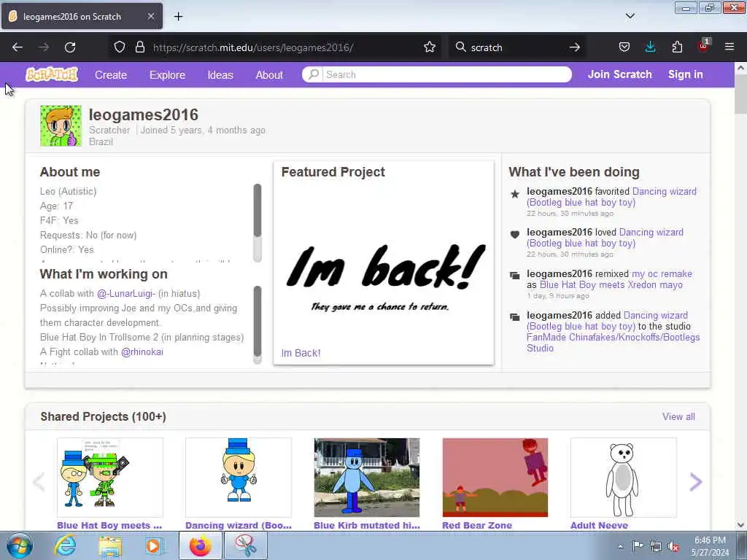Open loved Dancing wizard project link
This screenshot has width=747, height=560.
(605, 238)
